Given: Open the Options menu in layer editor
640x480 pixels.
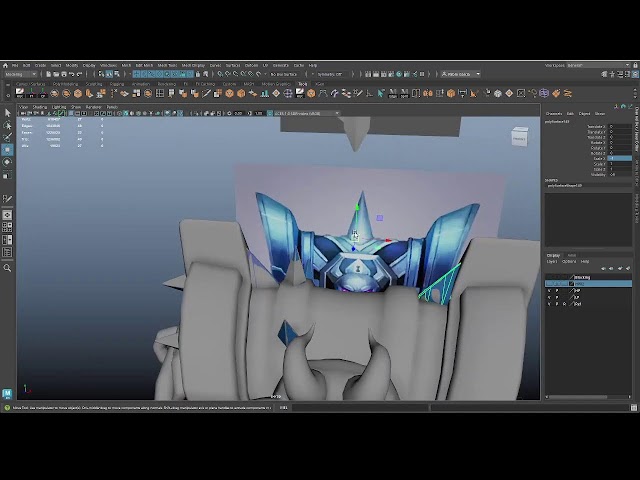Looking at the screenshot, I should tap(569, 262).
